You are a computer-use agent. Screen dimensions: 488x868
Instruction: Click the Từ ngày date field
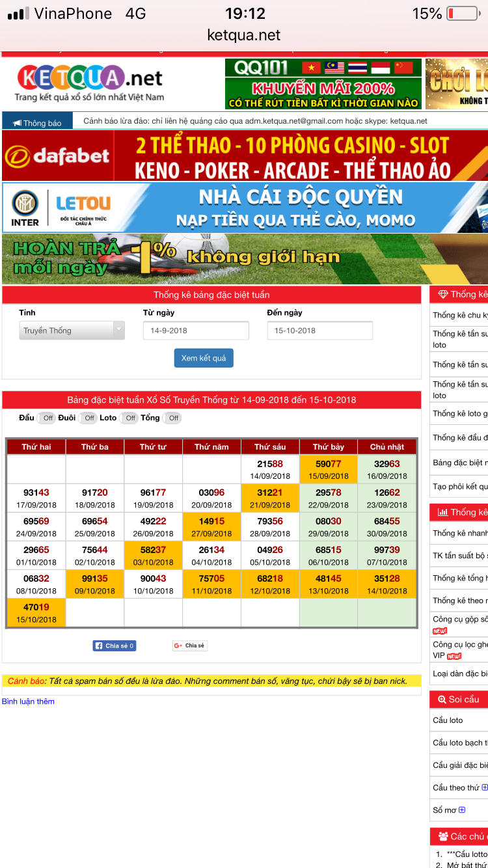pyautogui.click(x=196, y=331)
